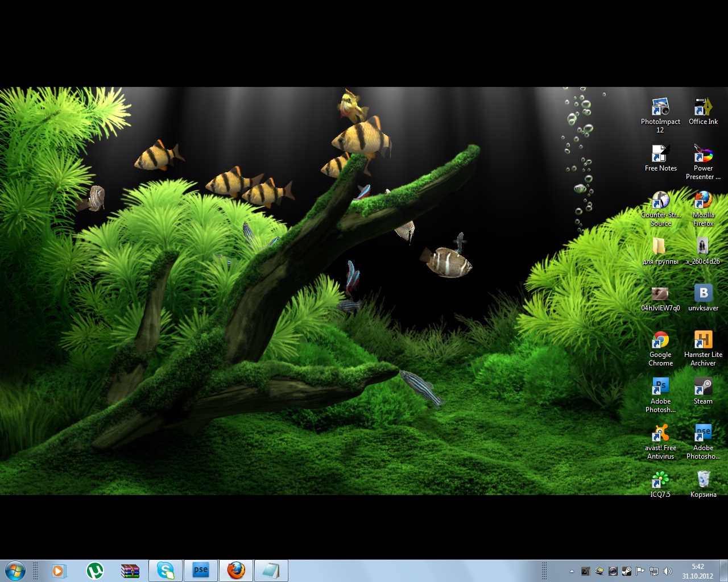This screenshot has width=728, height=582.
Task: Switch to Skype in the taskbar
Action: tap(166, 570)
